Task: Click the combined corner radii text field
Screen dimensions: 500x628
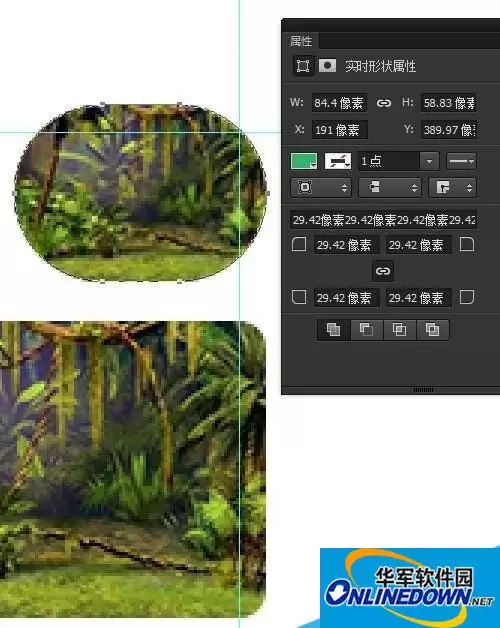Action: pyautogui.click(x=383, y=220)
